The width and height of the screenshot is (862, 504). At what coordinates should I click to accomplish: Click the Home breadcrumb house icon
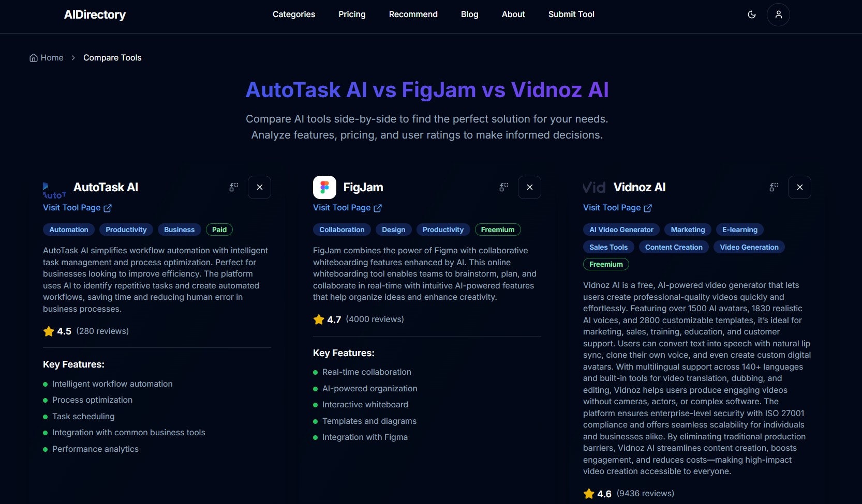(x=34, y=58)
